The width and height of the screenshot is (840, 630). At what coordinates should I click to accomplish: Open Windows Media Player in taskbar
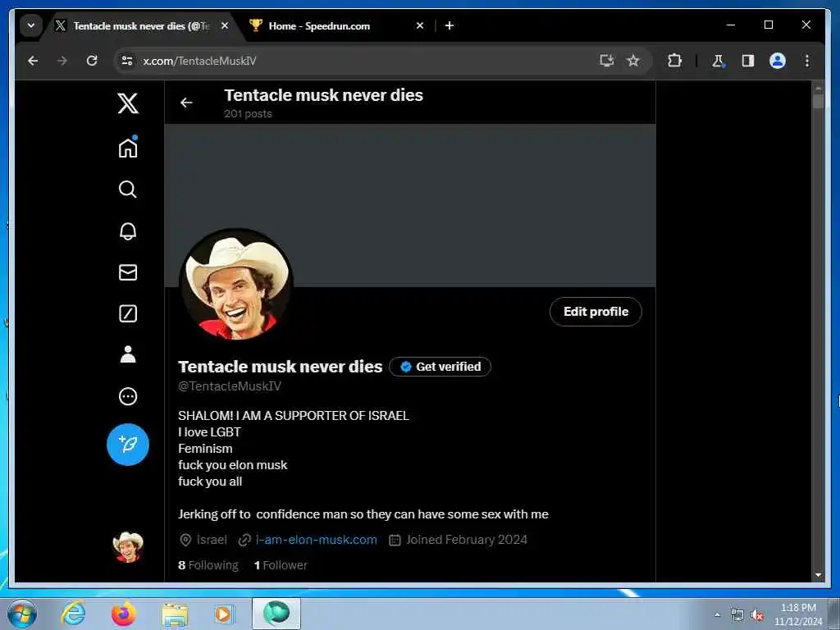pos(223,614)
